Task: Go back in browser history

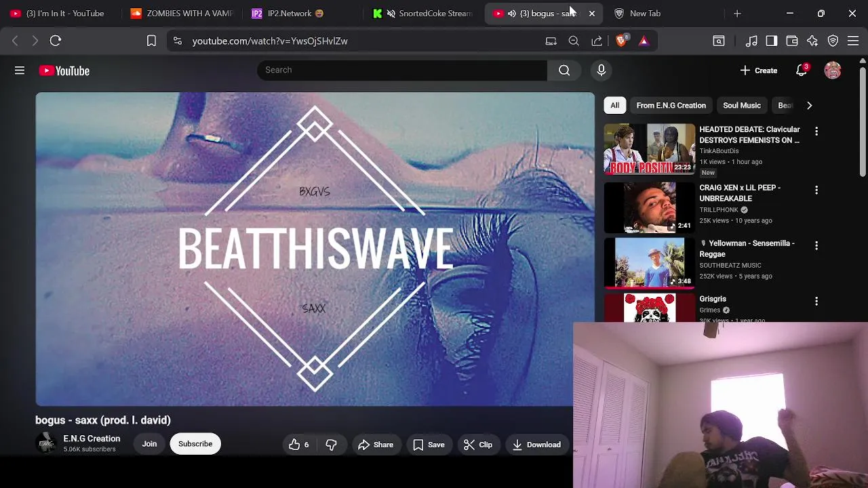Action: [x=15, y=41]
